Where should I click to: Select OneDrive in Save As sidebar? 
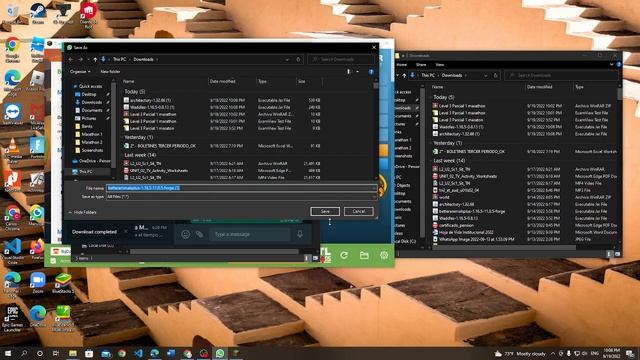coord(94,161)
